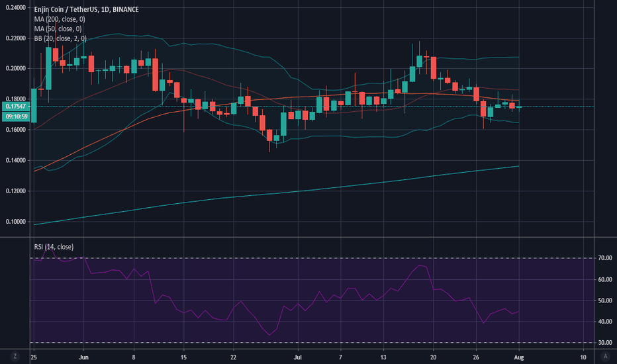Click the RSI 70.00 scale label
The width and height of the screenshot is (617, 364).
[x=605, y=258]
